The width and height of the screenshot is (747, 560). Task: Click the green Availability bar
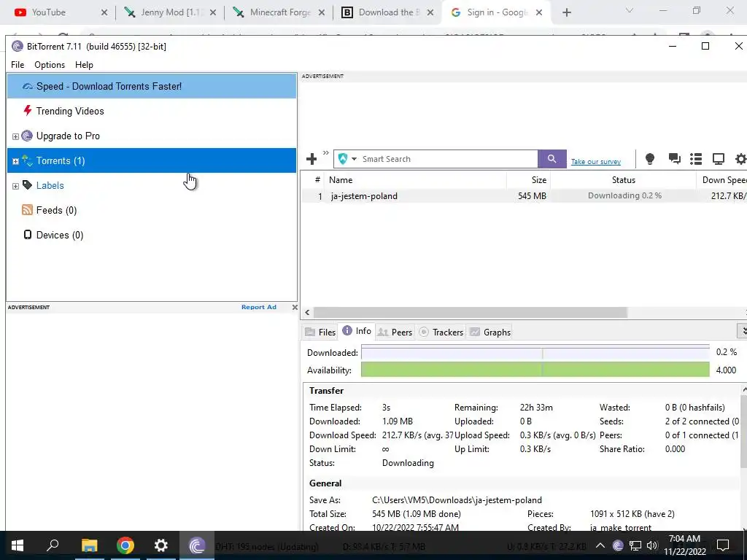pos(535,370)
